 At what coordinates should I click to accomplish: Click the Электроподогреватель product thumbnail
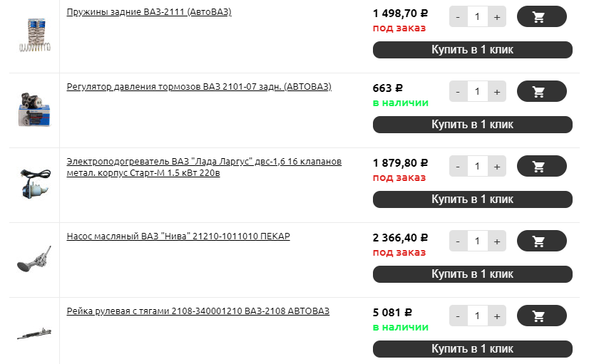pos(34,184)
